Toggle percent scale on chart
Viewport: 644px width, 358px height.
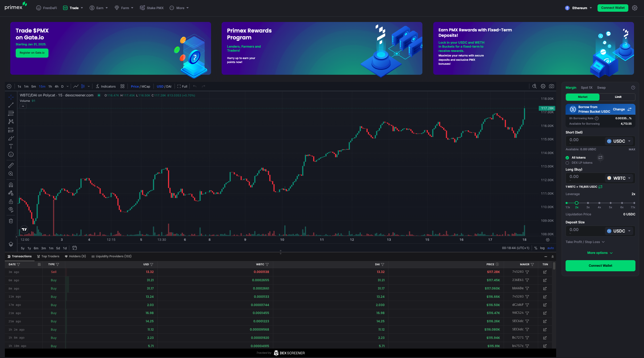click(x=536, y=248)
